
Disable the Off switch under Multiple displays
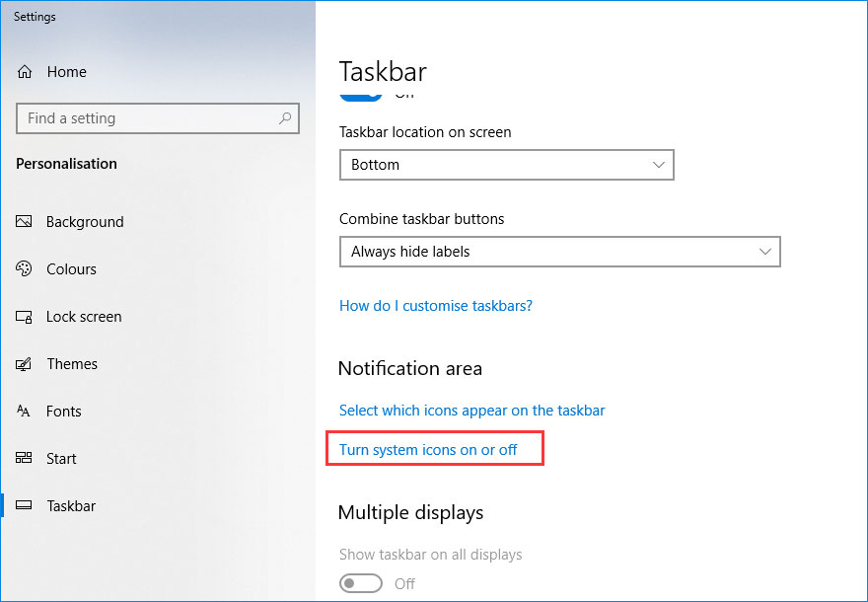pos(360,583)
